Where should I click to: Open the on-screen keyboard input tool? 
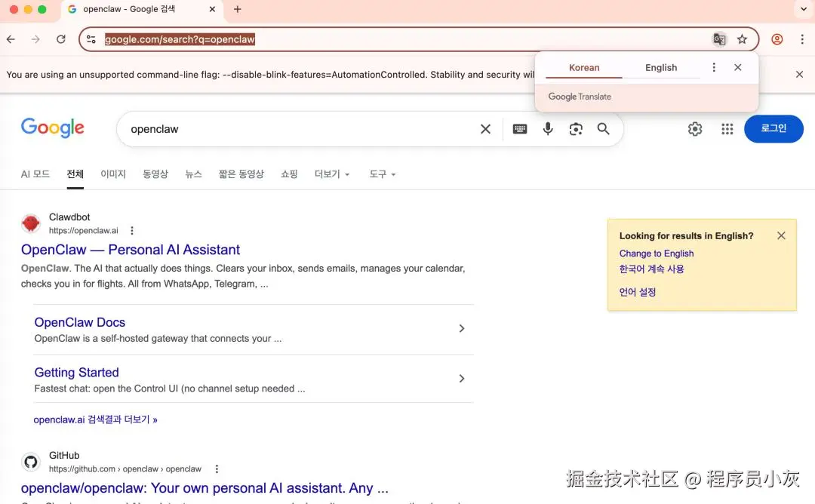520,129
